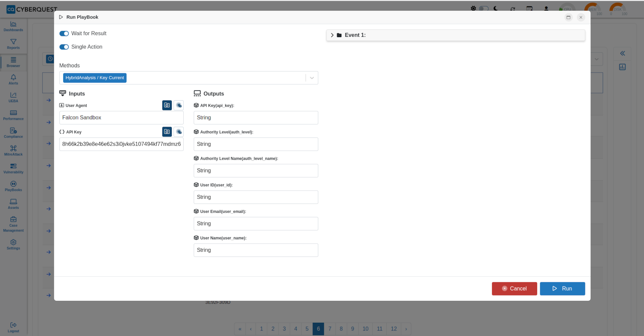Click the User Agent input field
The image size is (644, 336).
[122, 118]
